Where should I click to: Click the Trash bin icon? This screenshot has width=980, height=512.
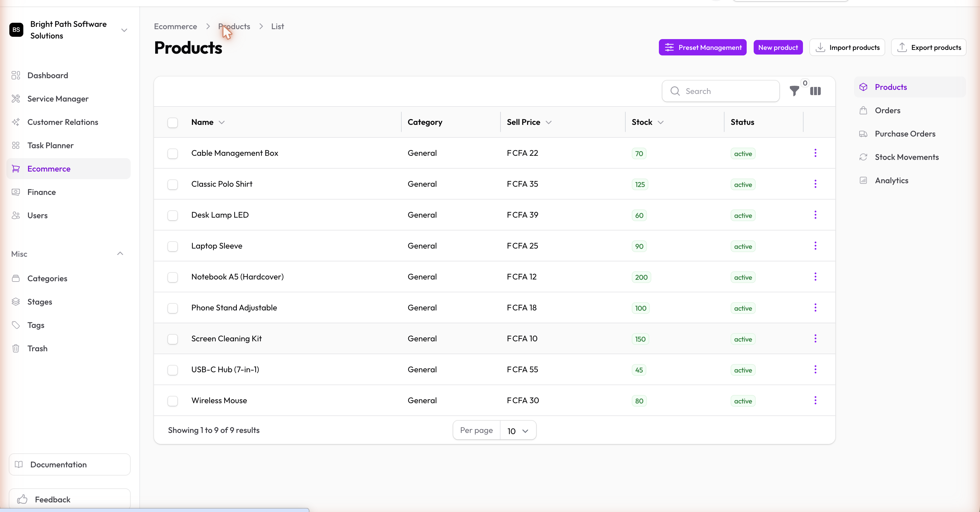(15, 348)
